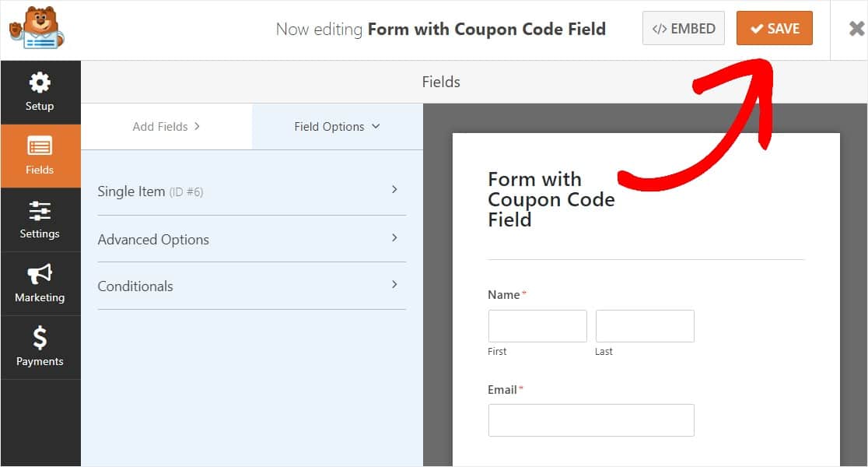Click the WPForms bear mascot logo

[37, 28]
